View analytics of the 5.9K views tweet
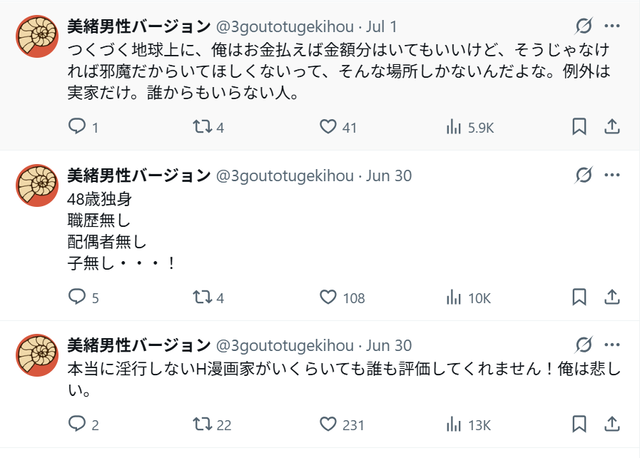The image size is (640, 458). [x=453, y=127]
